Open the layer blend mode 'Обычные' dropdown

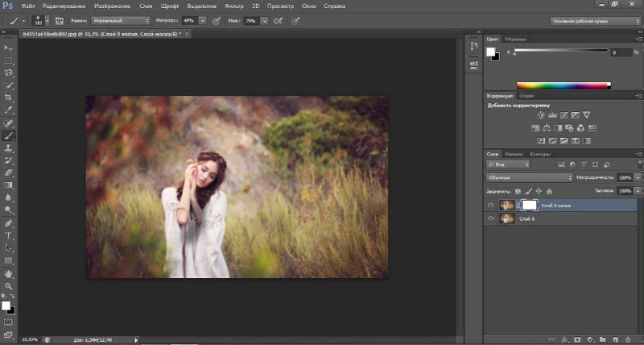(529, 177)
